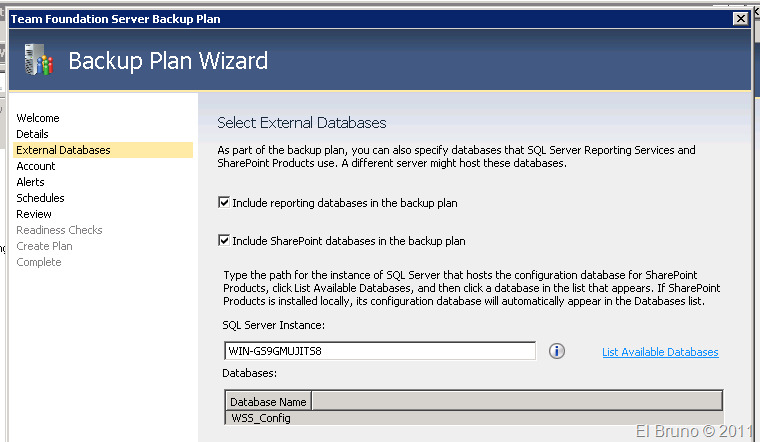Select External Databases in the sidebar
The width and height of the screenshot is (760, 442).
point(63,150)
